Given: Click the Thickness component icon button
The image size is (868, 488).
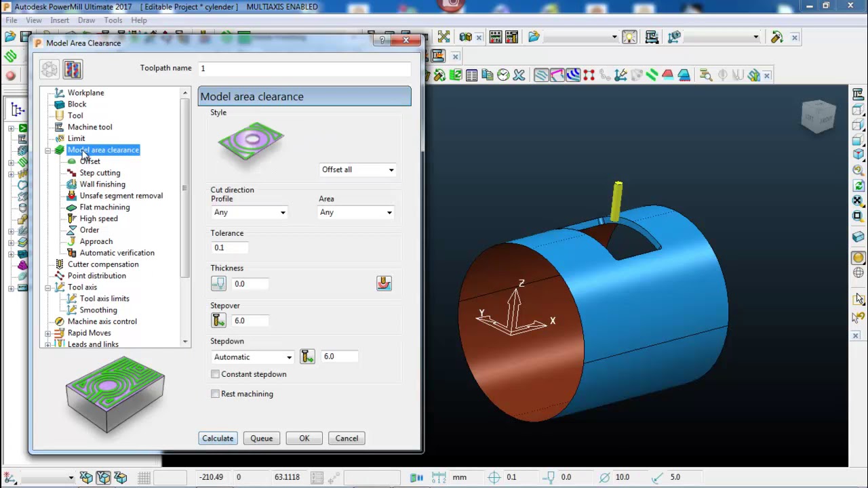Looking at the screenshot, I should [x=218, y=284].
